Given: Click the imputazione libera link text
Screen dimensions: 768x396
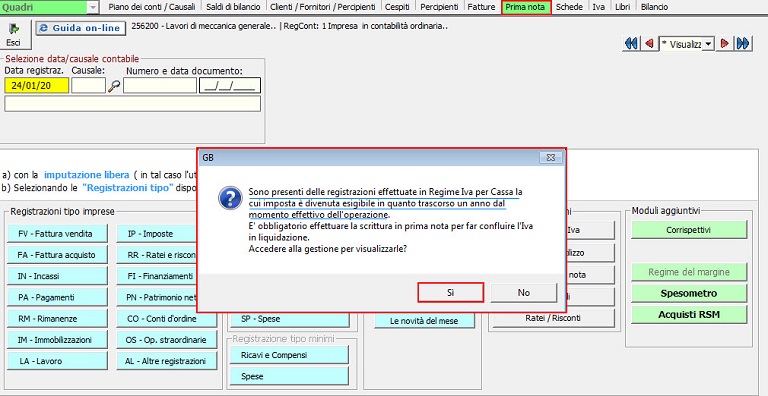Looking at the screenshot, I should (87, 174).
